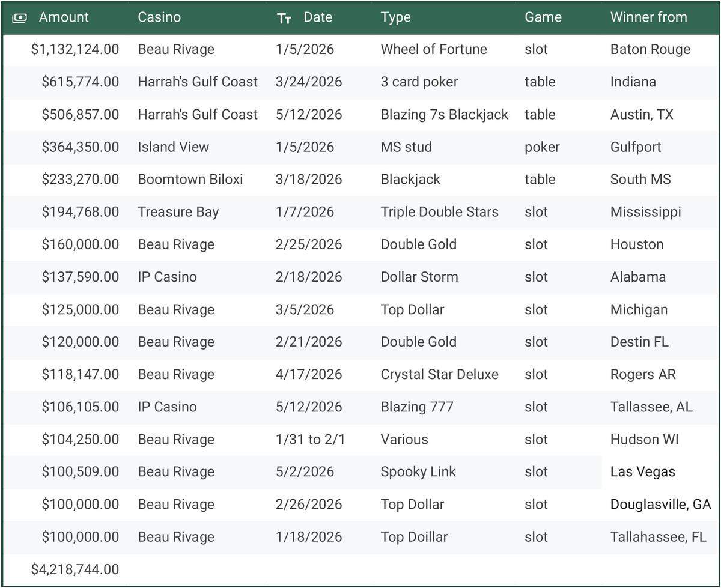Screen dimensions: 721x588
Task: Select the Amount column header
Action: (x=64, y=17)
